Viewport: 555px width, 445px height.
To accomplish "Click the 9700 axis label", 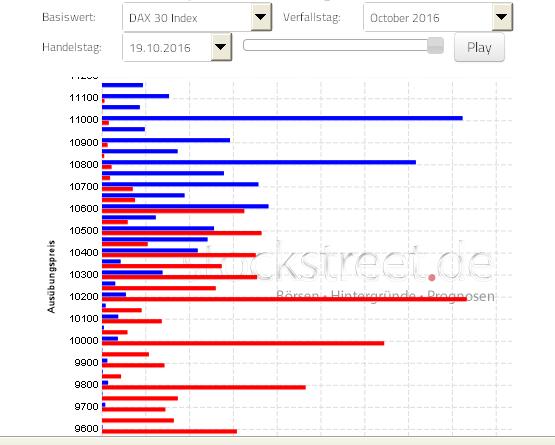I will point(86,406).
